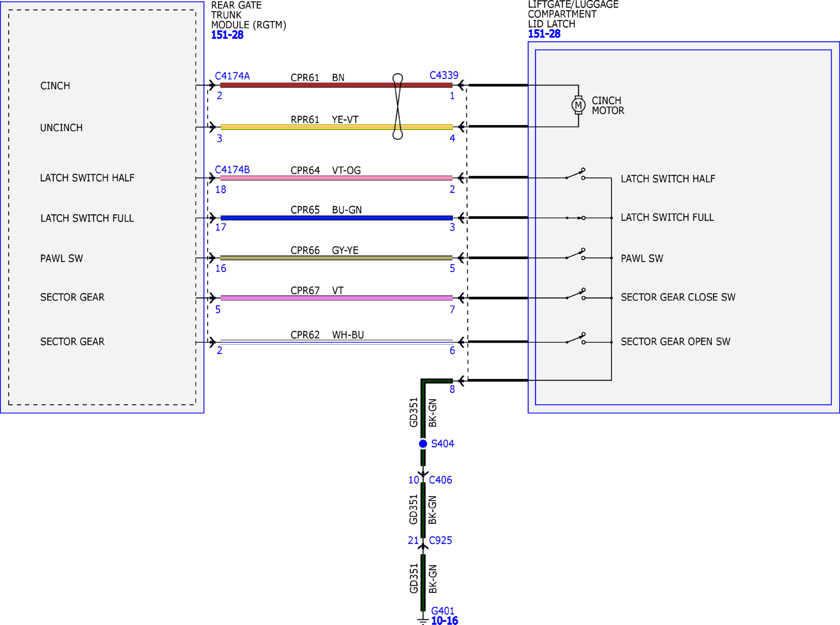Screen dimensions: 840x625
Task: Click pin 16 on connector C4174B
Action: [221, 269]
